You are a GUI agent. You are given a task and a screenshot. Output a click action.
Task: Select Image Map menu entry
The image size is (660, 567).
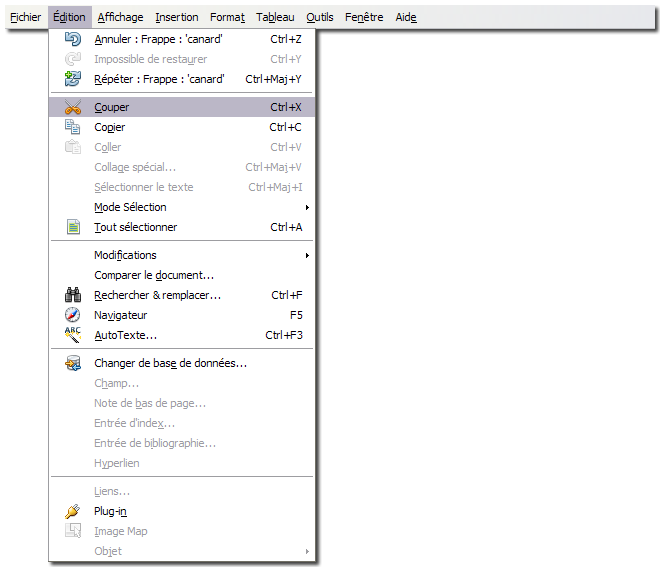182,531
